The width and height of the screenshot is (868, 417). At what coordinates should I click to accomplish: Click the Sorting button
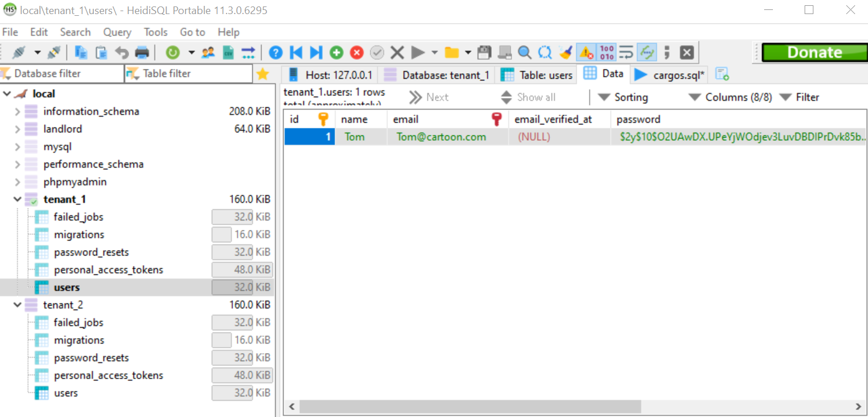(623, 97)
